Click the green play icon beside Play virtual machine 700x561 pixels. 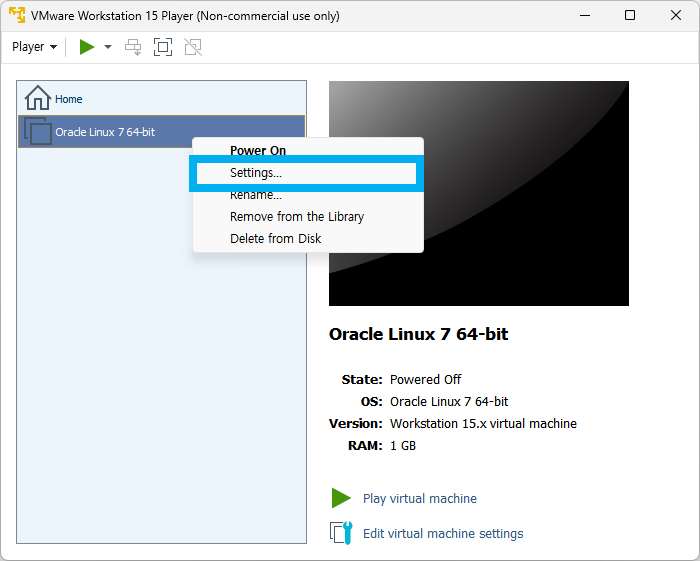(x=341, y=498)
